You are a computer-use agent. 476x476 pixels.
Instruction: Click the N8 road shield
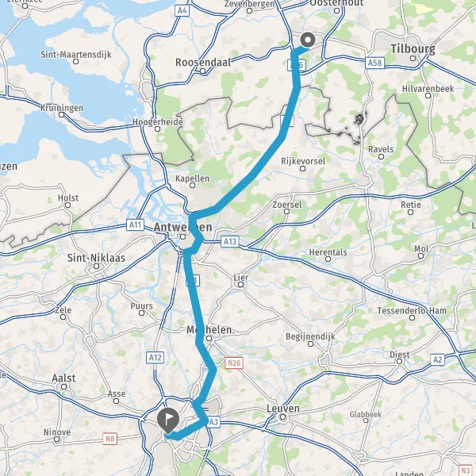109,439
